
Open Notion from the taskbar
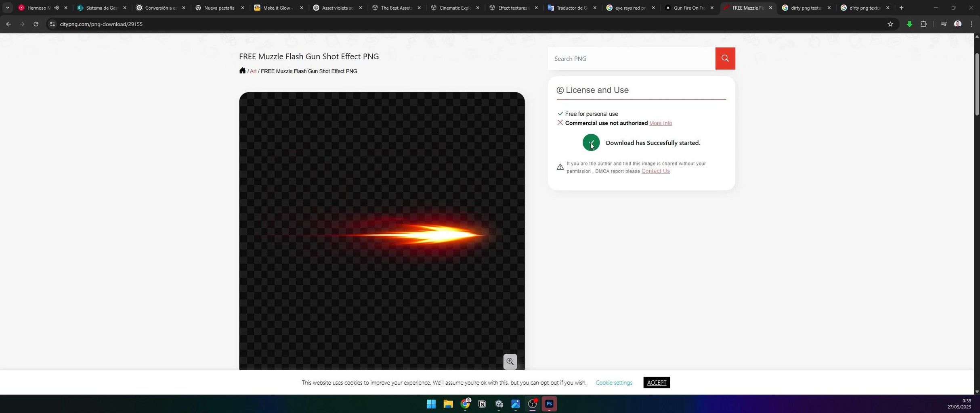482,404
